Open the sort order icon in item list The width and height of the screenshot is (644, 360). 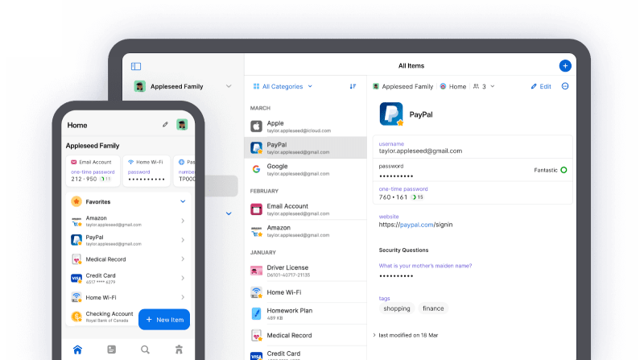click(353, 86)
